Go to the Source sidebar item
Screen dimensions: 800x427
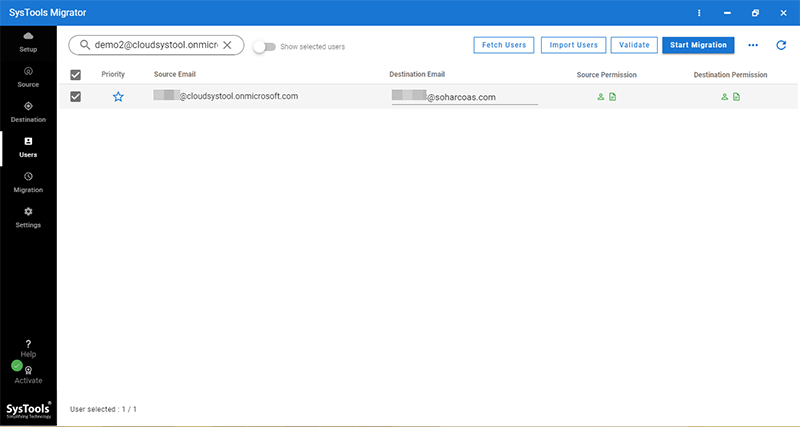point(28,77)
